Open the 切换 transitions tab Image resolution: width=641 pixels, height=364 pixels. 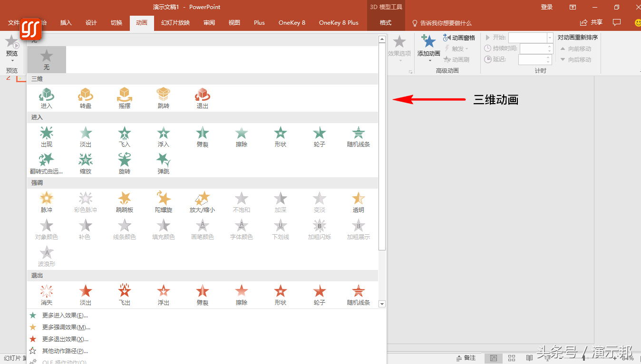[x=117, y=23]
